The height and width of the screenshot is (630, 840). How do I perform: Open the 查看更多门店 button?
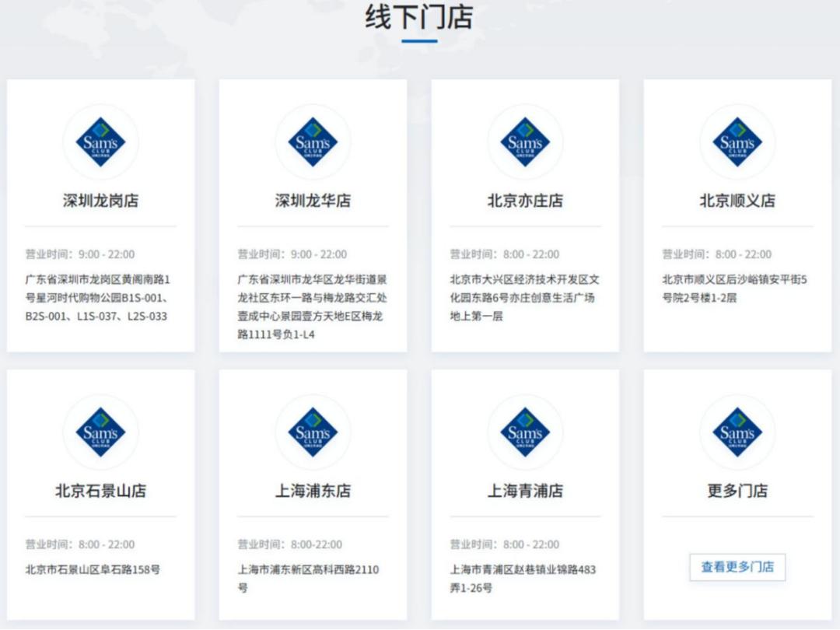tap(737, 568)
